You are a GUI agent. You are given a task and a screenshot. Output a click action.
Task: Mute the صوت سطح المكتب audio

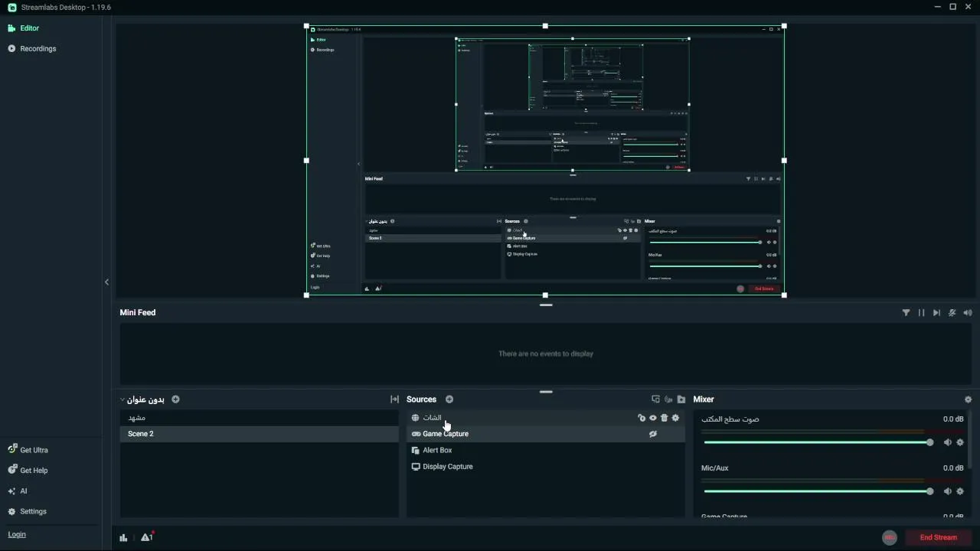tap(947, 442)
